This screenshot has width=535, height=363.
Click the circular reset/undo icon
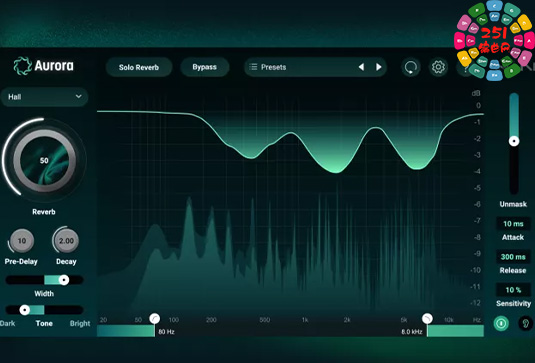coord(410,67)
